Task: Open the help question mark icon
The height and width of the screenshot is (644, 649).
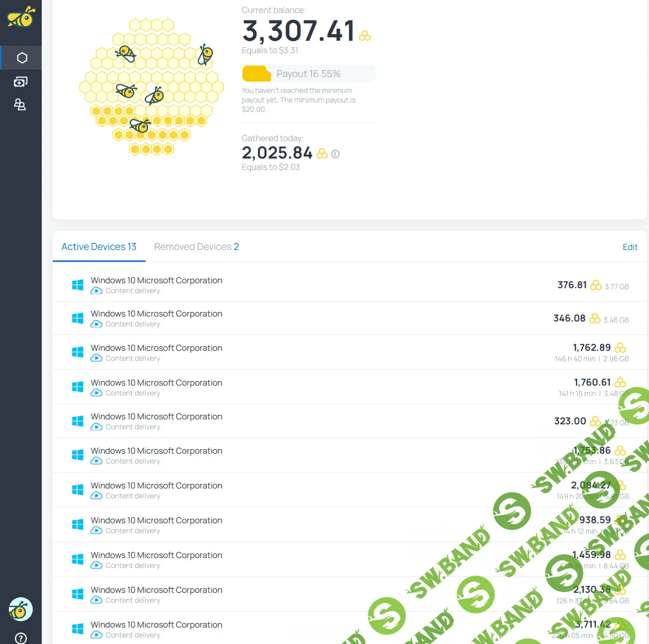Action: (21, 638)
